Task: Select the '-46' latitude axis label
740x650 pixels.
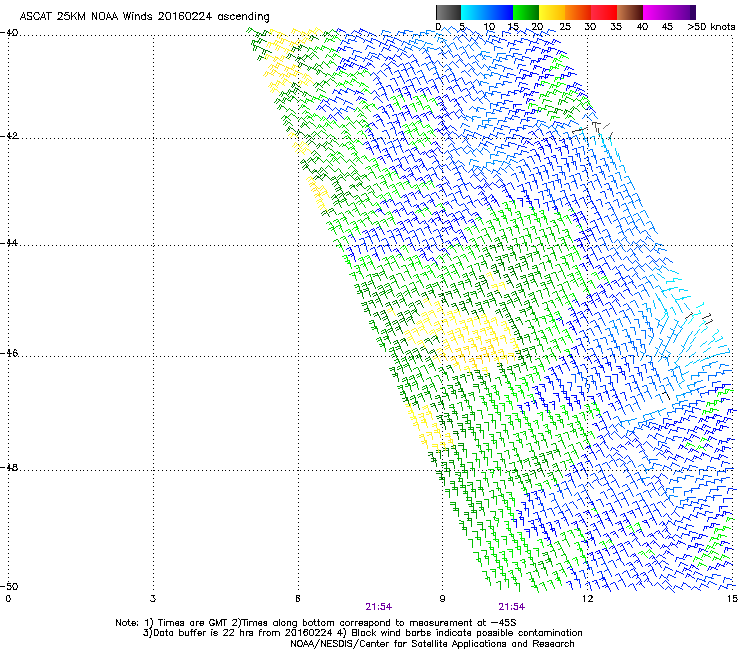Action: pyautogui.click(x=10, y=353)
